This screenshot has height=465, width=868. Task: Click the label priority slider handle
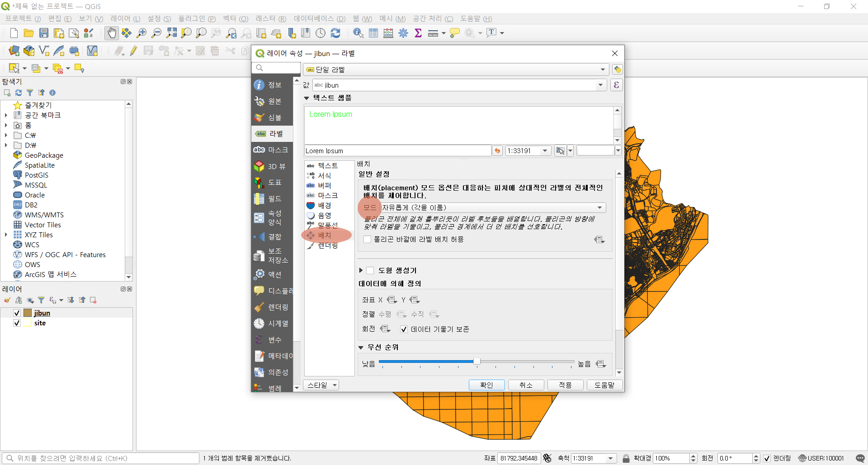tap(476, 362)
